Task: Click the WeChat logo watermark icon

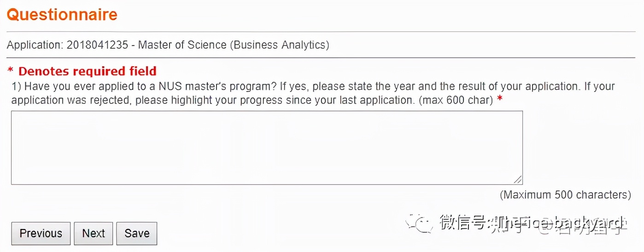Action: 419,223
